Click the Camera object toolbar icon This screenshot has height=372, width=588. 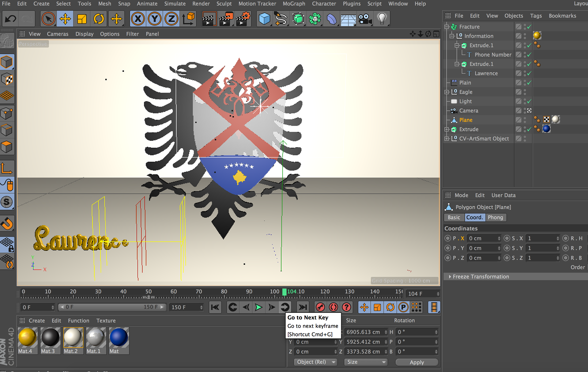pyautogui.click(x=365, y=19)
